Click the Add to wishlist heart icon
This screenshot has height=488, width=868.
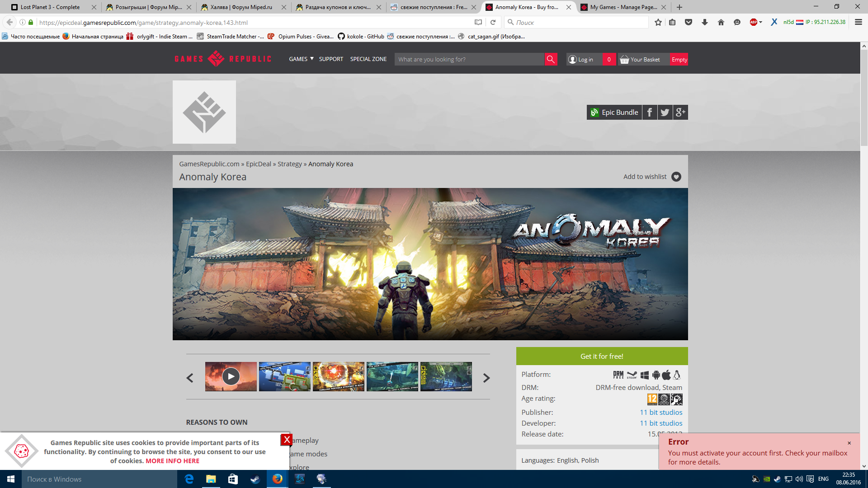[676, 177]
